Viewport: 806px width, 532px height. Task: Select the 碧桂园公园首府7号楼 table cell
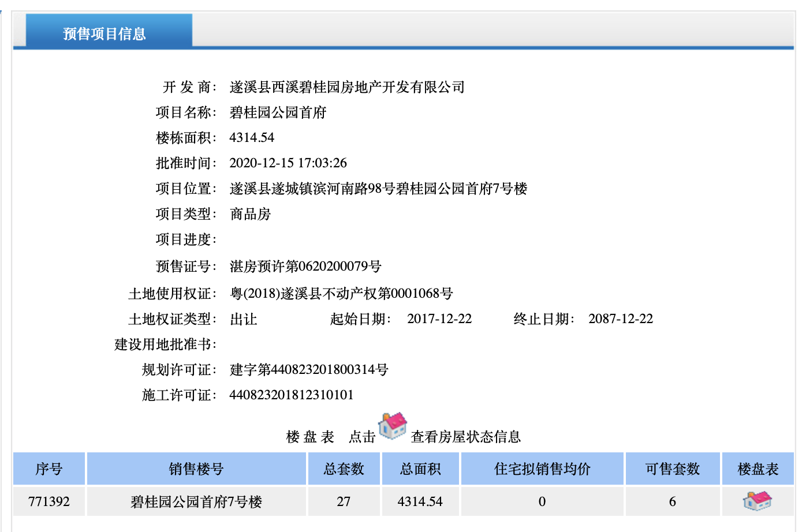coord(196,501)
